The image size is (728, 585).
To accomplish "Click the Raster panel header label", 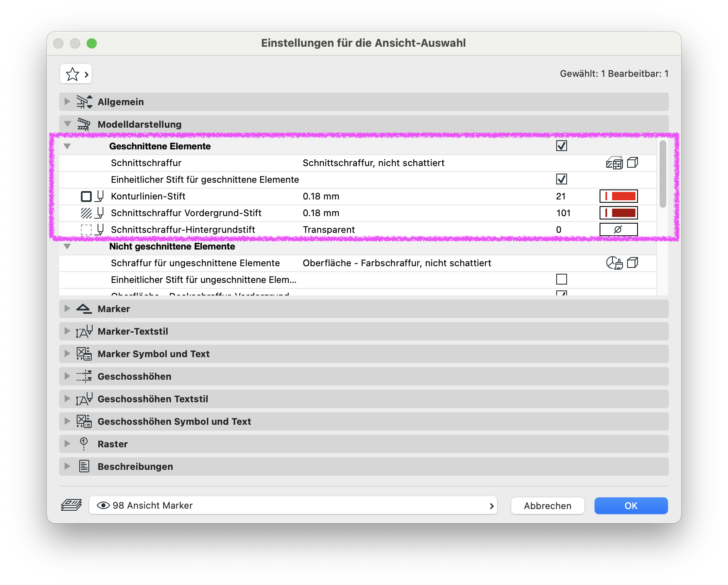I will (x=113, y=444).
